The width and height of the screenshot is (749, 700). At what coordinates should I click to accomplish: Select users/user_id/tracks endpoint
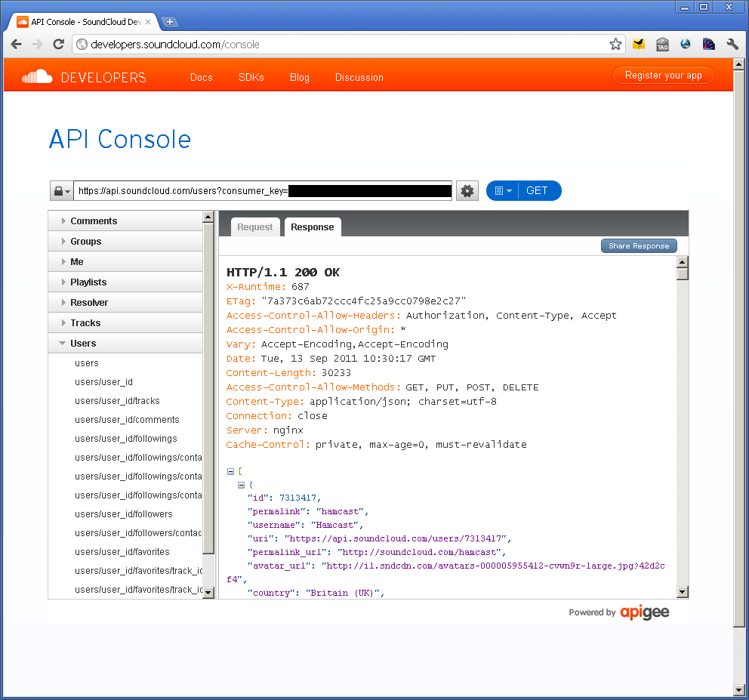[x=117, y=401]
